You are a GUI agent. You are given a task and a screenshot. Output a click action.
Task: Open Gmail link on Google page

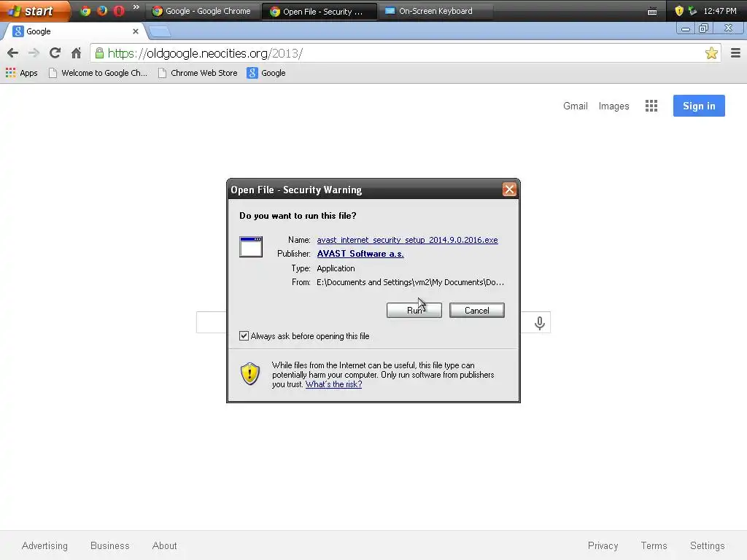click(575, 106)
